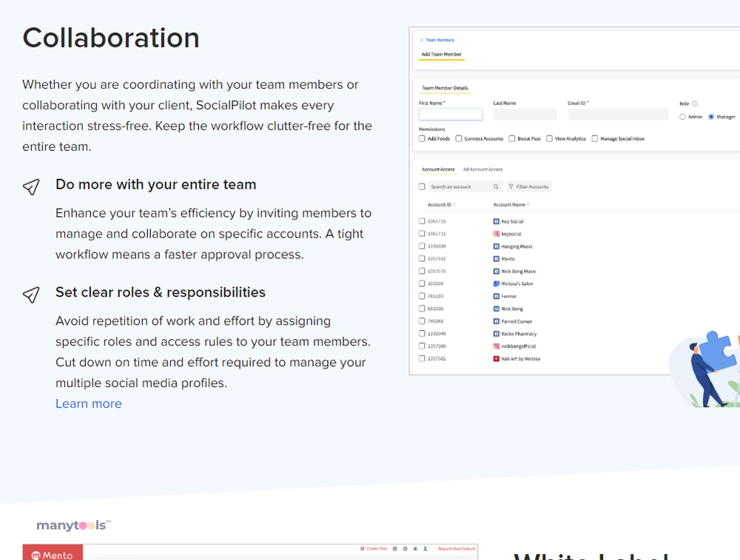Click the account name 'Melissa's Salon'
Screen dimensions: 740x560
[x=517, y=283]
